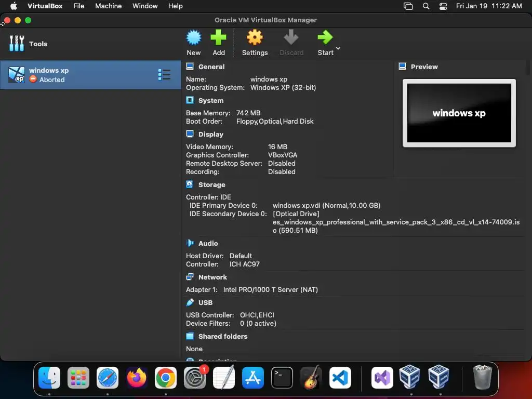Open the Apple menu
Viewport: 532px width, 399px height.
tap(14, 6)
